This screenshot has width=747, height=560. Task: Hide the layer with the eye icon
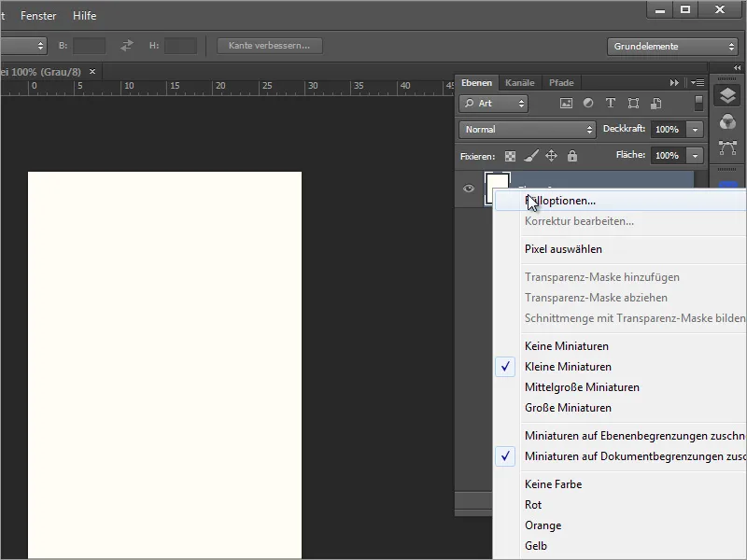coord(469,189)
